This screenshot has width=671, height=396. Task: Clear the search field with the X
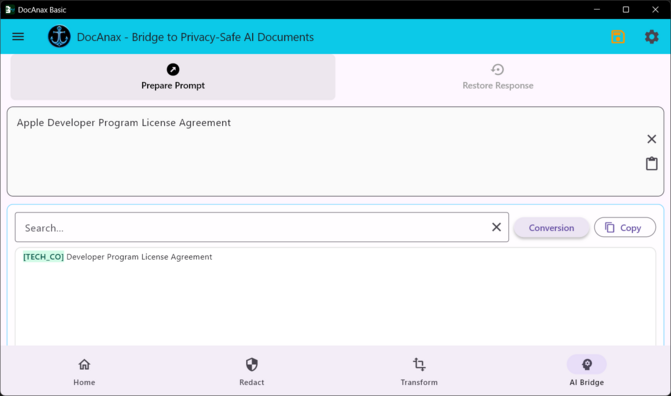pos(496,227)
